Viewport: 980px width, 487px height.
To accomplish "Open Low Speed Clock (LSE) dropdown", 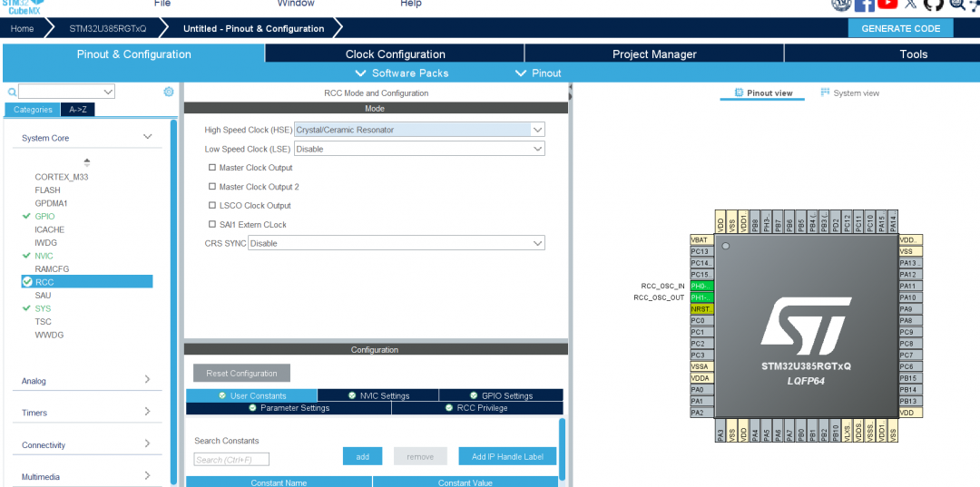I will 419,149.
